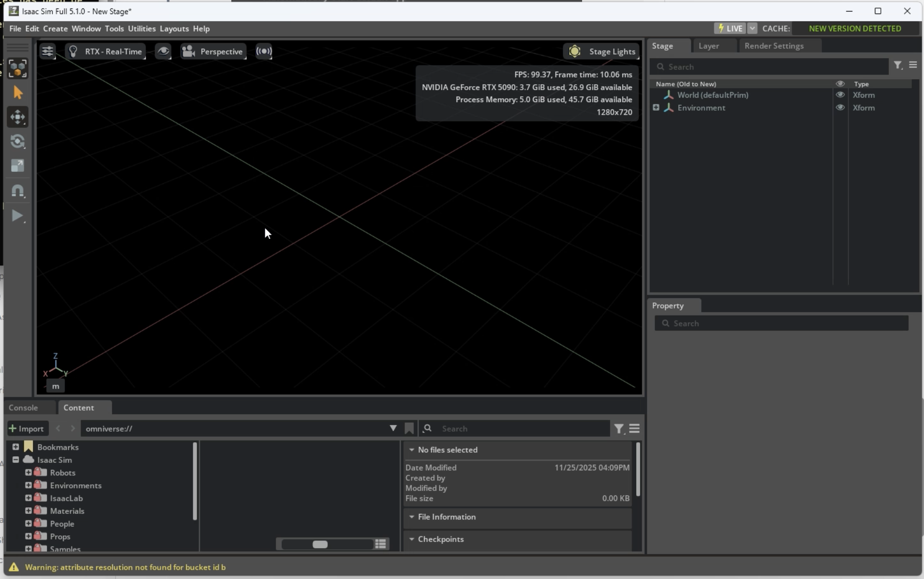The image size is (924, 579).
Task: Open the Perspective camera dropdown
Action: (213, 51)
